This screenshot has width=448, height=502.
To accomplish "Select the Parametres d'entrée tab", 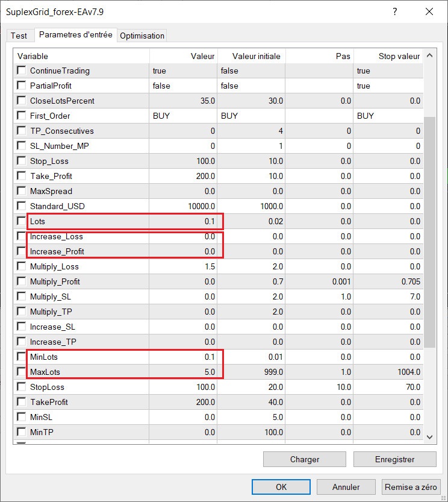I will coord(75,35).
